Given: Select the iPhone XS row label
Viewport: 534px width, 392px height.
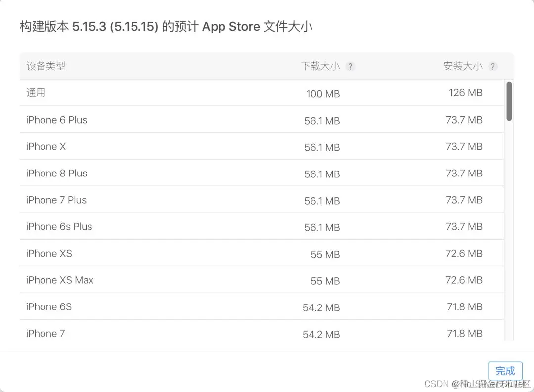Looking at the screenshot, I should point(49,254).
